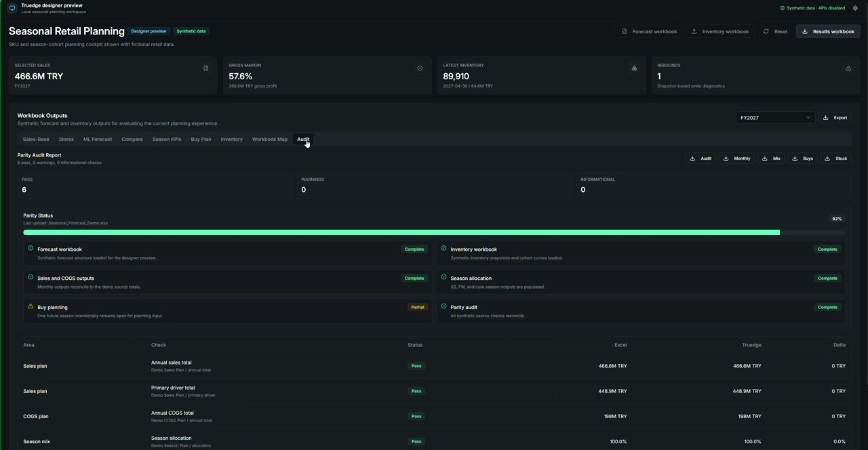Click the Season allocation check icon
Image resolution: width=868 pixels, height=450 pixels.
443,277
